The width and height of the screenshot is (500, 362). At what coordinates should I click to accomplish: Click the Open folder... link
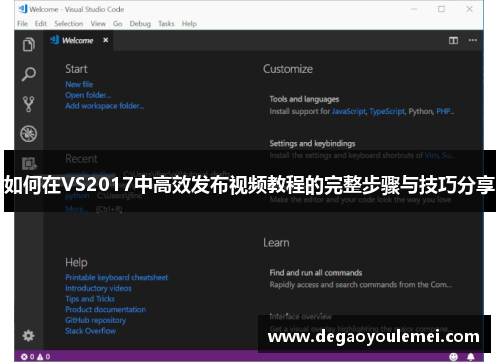coord(88,95)
